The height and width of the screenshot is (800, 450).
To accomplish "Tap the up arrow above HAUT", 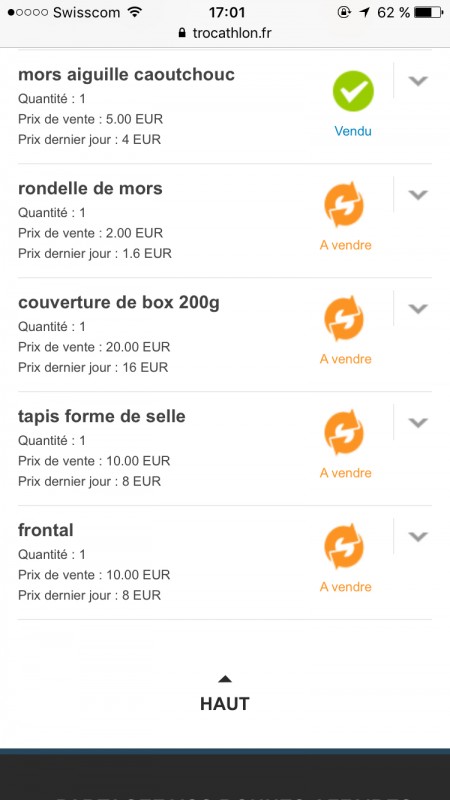I will point(224,679).
